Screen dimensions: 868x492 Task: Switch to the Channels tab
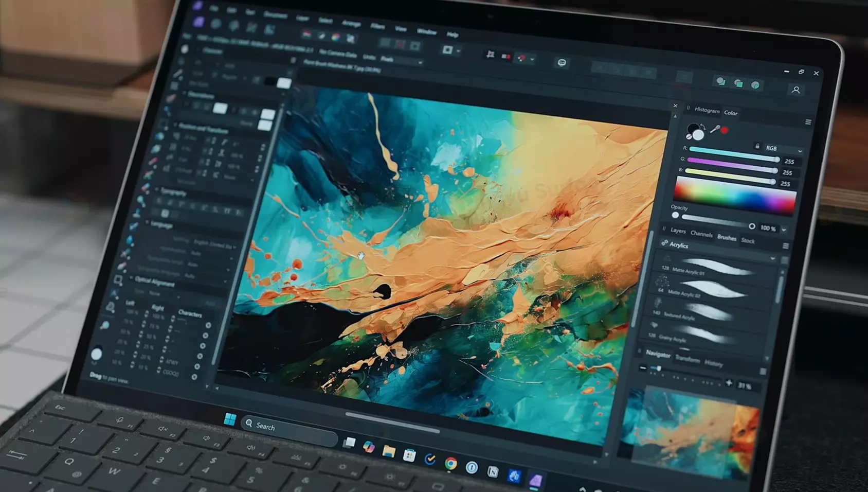[x=701, y=234]
